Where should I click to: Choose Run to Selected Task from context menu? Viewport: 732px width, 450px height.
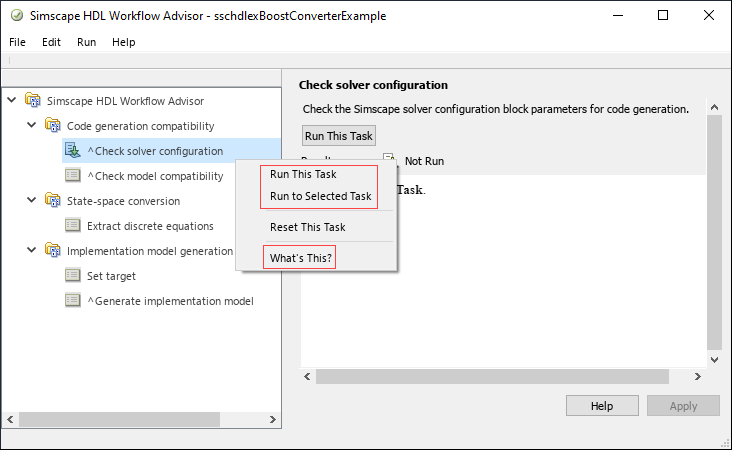320,196
